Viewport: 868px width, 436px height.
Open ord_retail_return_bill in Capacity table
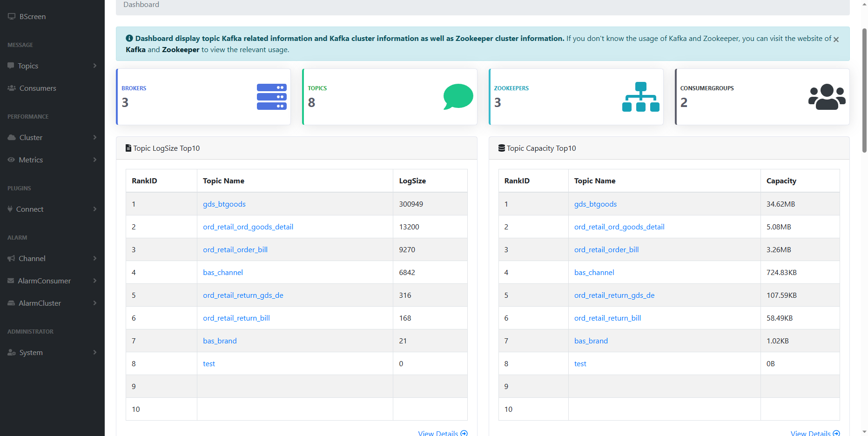tap(607, 318)
